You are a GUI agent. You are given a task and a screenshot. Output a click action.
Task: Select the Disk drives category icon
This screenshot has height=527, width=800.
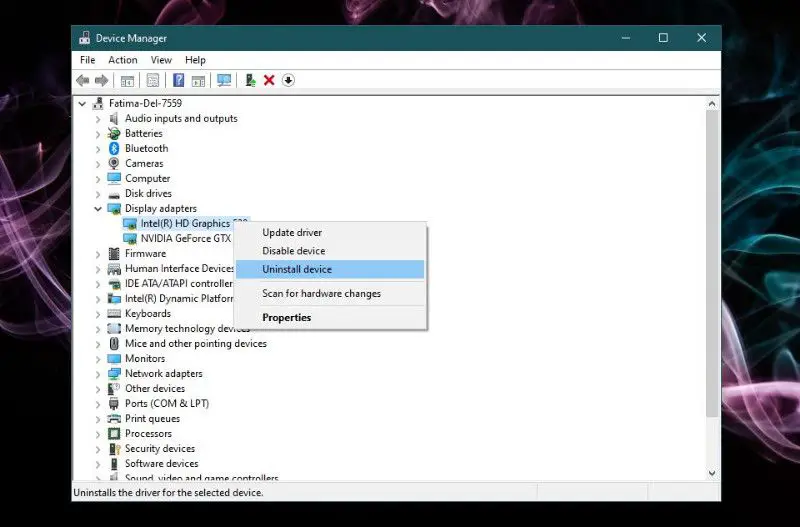(x=114, y=194)
